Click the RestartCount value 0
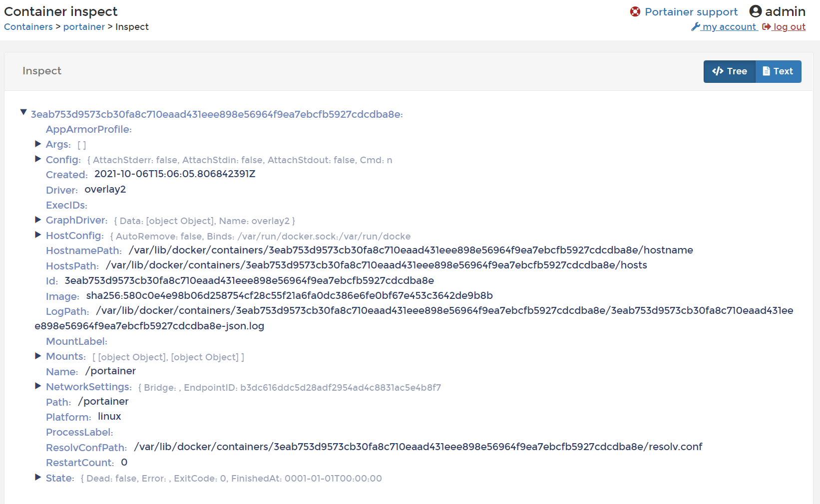The height and width of the screenshot is (504, 820). pyautogui.click(x=124, y=462)
